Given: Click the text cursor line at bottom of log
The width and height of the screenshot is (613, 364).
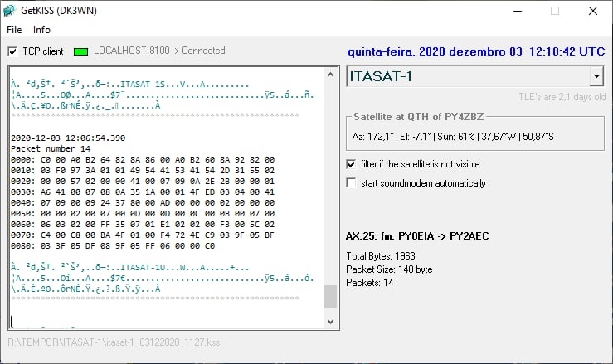Looking at the screenshot, I should pos(12,322).
